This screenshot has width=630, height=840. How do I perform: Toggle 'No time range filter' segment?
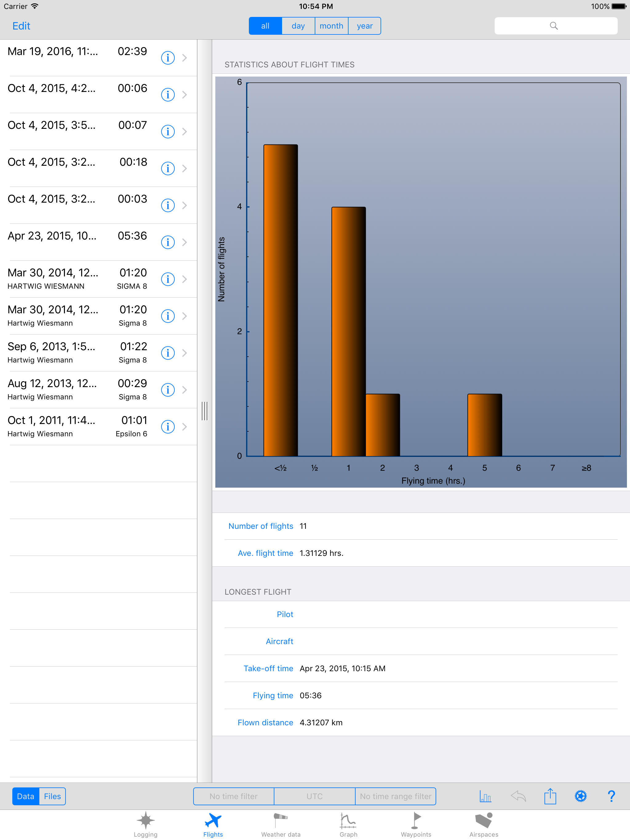(x=396, y=796)
